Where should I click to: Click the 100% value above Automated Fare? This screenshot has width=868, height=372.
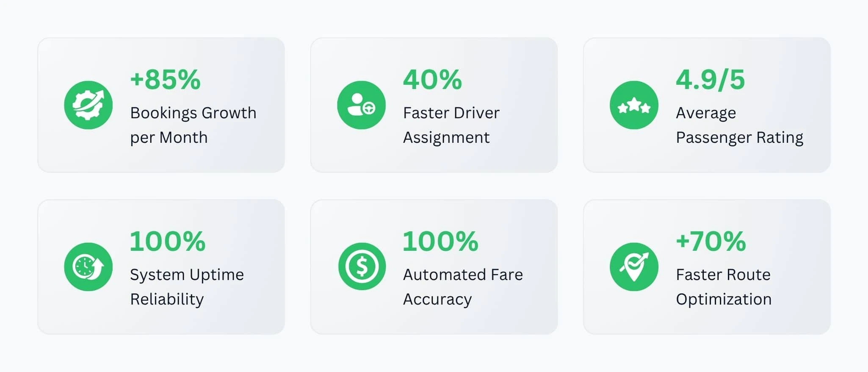tap(440, 241)
